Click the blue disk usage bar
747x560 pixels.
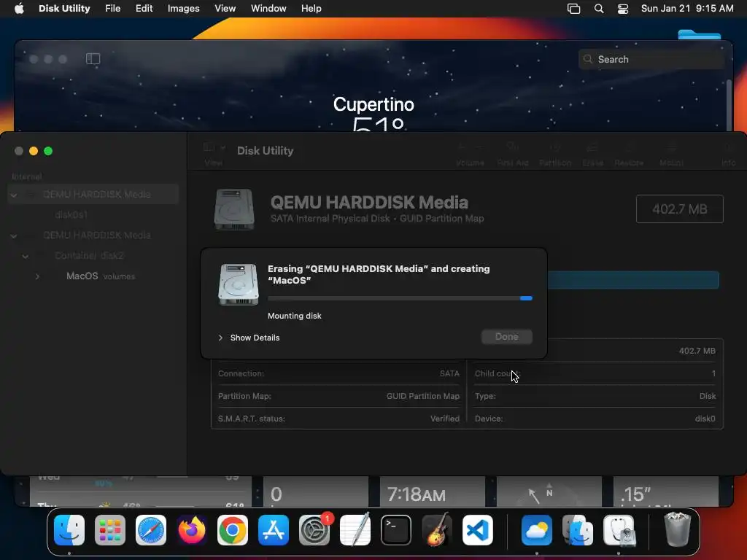point(633,279)
